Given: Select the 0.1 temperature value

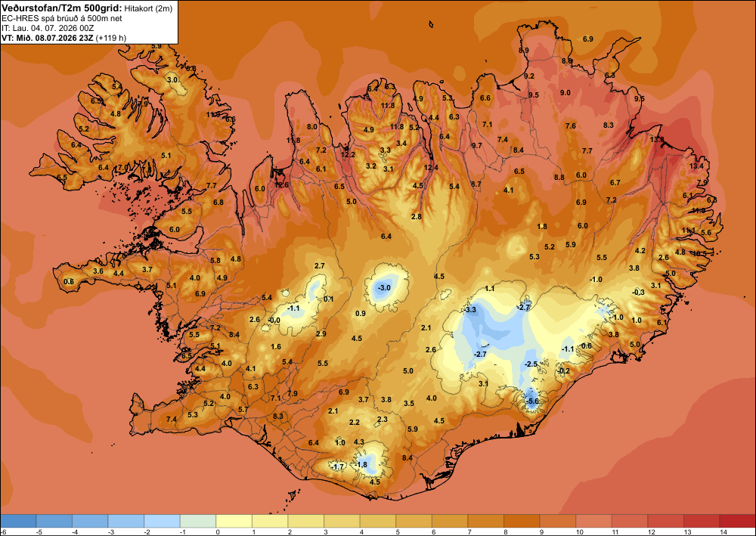Looking at the screenshot, I should (328, 299).
